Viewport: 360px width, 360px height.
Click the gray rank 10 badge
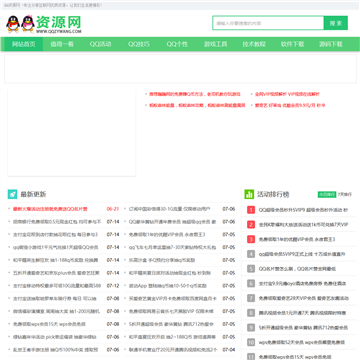coord(251,342)
